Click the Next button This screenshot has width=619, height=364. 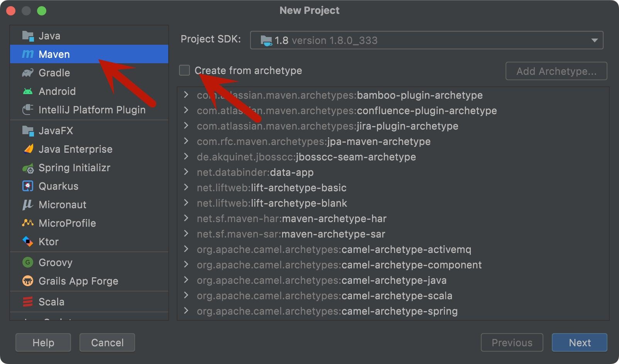[579, 342]
